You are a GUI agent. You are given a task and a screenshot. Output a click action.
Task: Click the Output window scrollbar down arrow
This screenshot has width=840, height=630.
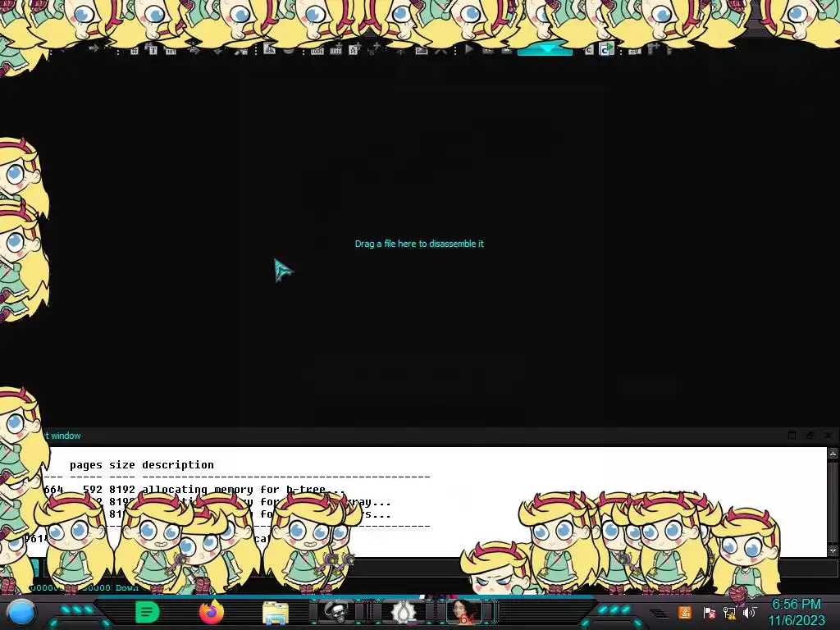[x=833, y=550]
